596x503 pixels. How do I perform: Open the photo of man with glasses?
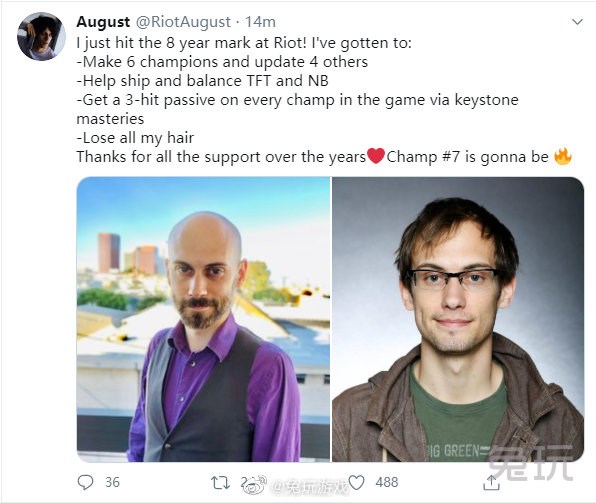pyautogui.click(x=458, y=319)
